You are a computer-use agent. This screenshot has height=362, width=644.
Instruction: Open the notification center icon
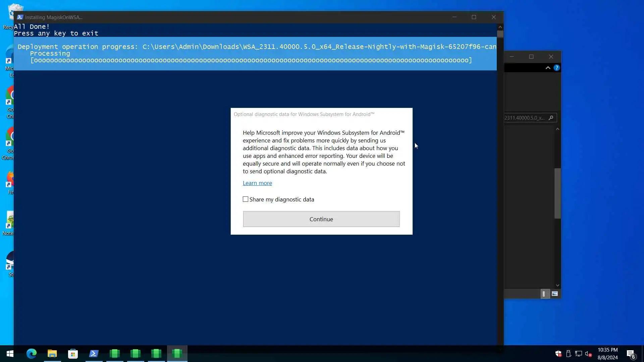[x=631, y=354]
